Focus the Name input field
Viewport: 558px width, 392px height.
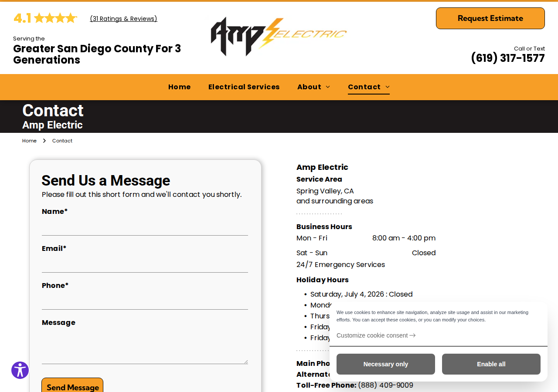[x=145, y=227]
